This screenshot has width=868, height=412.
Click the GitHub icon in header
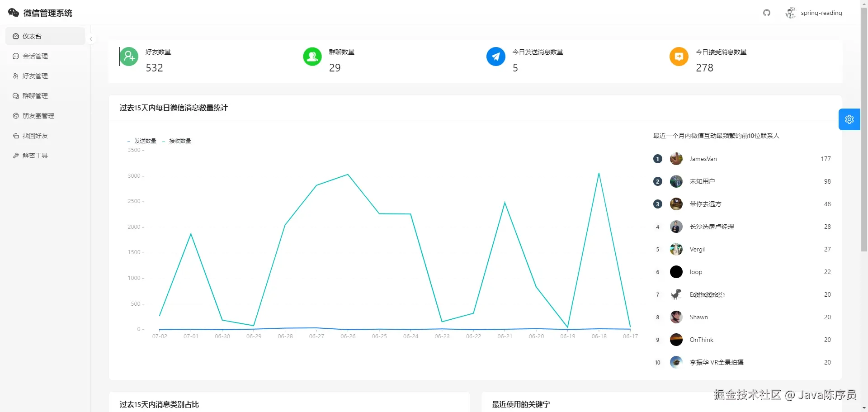(x=767, y=13)
